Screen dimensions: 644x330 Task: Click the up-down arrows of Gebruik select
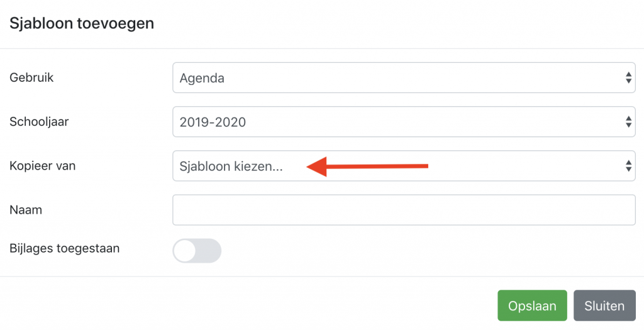pyautogui.click(x=628, y=77)
